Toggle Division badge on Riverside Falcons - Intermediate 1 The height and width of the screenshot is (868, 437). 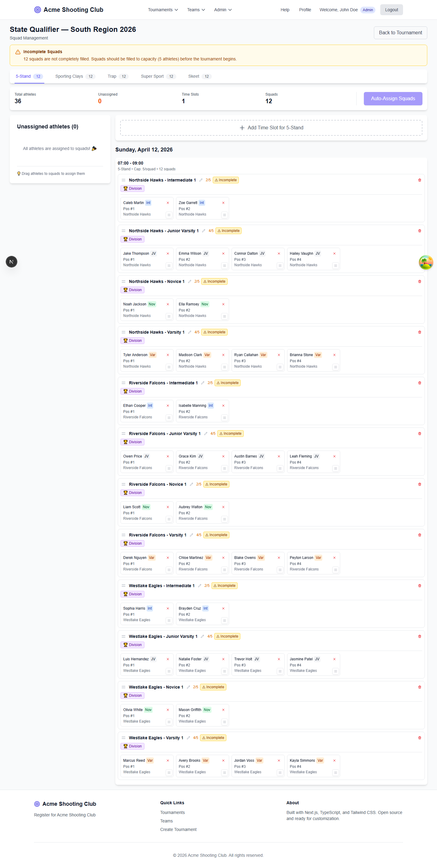point(132,391)
